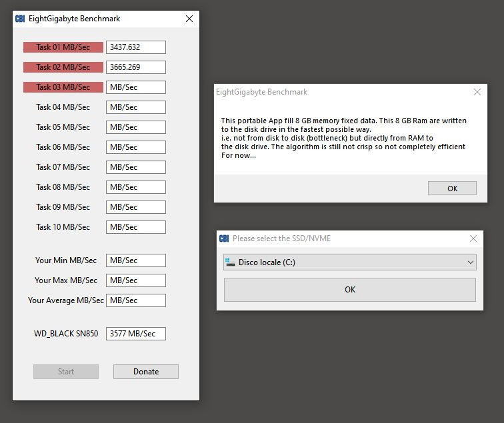The height and width of the screenshot is (423, 504).
Task: Click the red Task 03 MB/Sec label
Action: (x=63, y=87)
